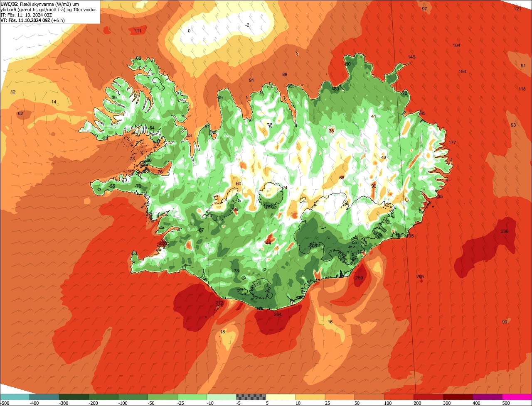The image size is (532, 406).
Task: Click the VT: Fös. 11.10.2024 09Z (+6 h) line
Action: click(32, 20)
